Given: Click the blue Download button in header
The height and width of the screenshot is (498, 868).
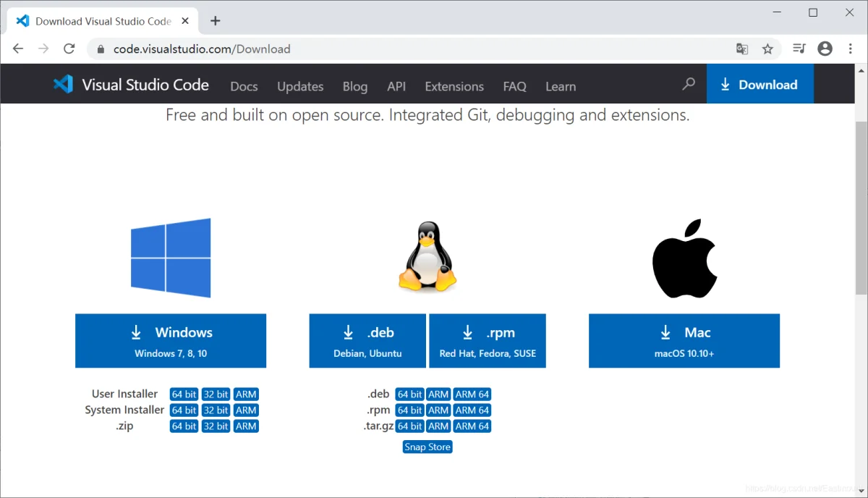Looking at the screenshot, I should 759,84.
